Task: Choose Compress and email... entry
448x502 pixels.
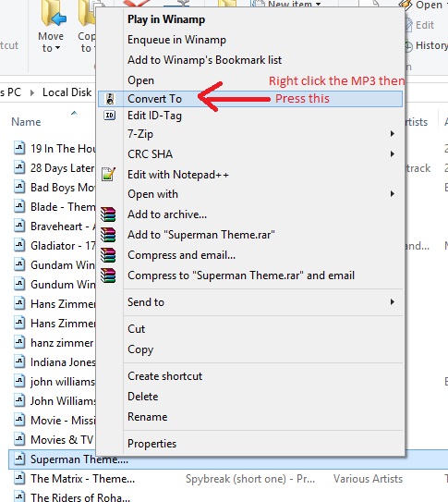Action: pos(181,255)
